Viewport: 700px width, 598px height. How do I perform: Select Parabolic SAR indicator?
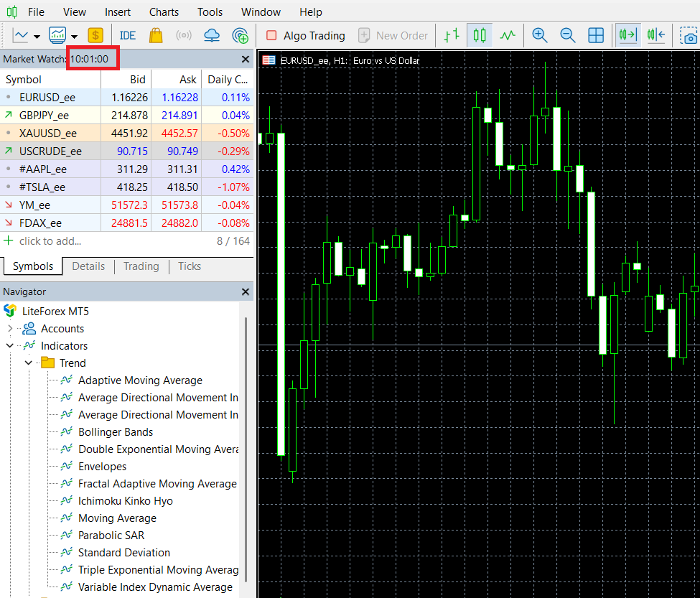[111, 535]
